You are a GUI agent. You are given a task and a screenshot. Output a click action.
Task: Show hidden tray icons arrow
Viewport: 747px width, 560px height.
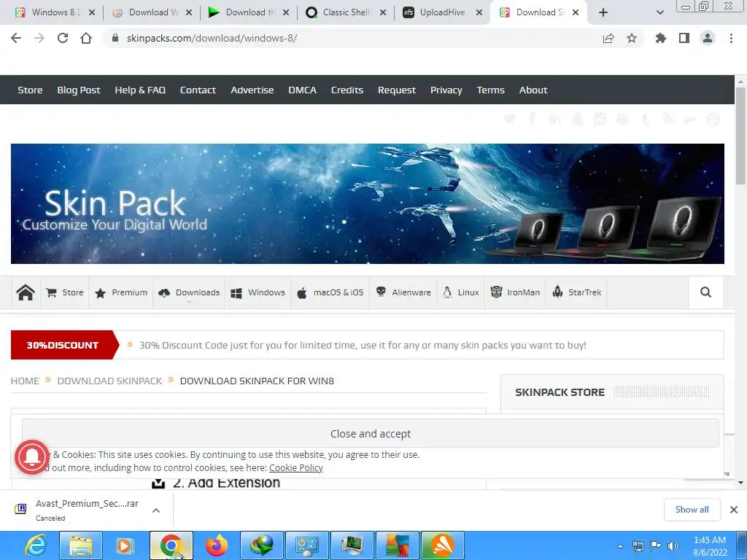point(620,546)
